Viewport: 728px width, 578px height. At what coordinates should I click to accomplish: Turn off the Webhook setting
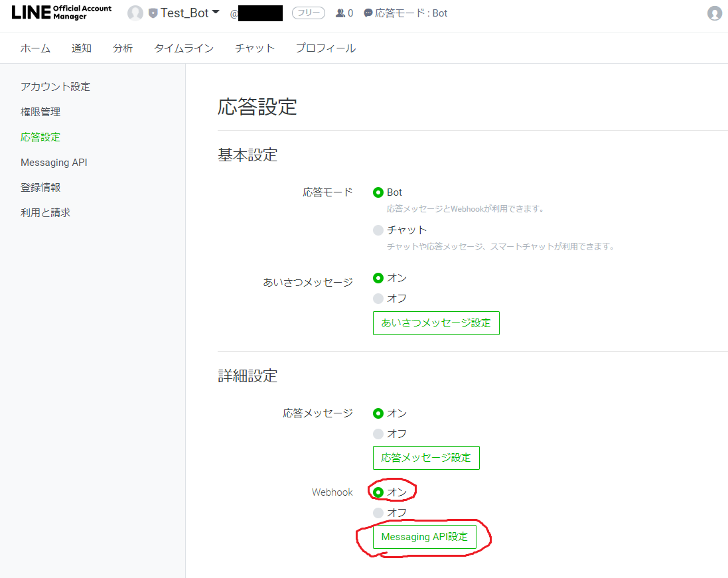coord(378,512)
